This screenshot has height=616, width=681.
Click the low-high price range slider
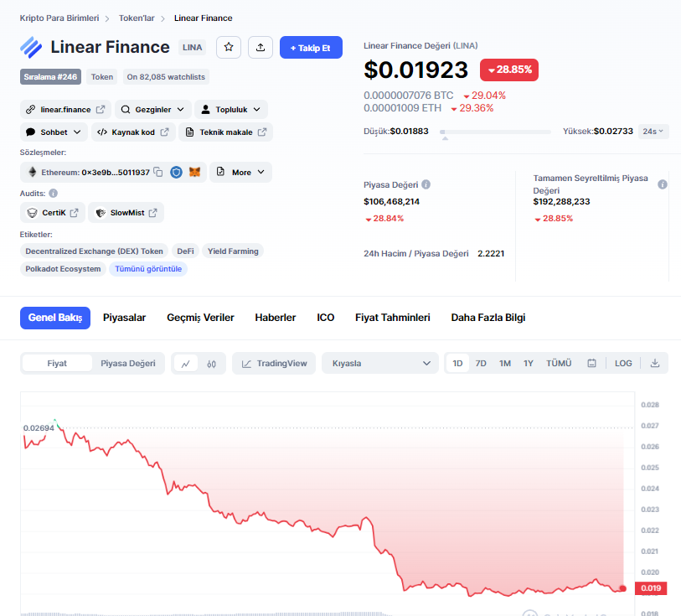495,132
